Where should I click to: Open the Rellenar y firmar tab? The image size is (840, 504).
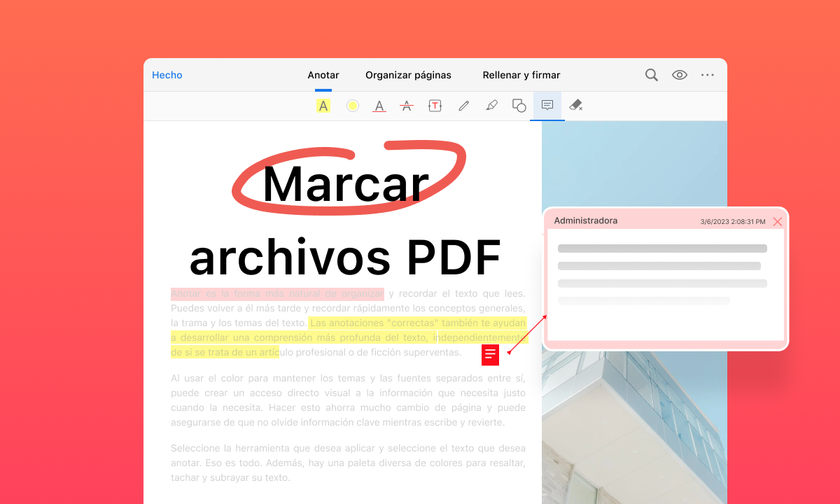[x=521, y=75]
